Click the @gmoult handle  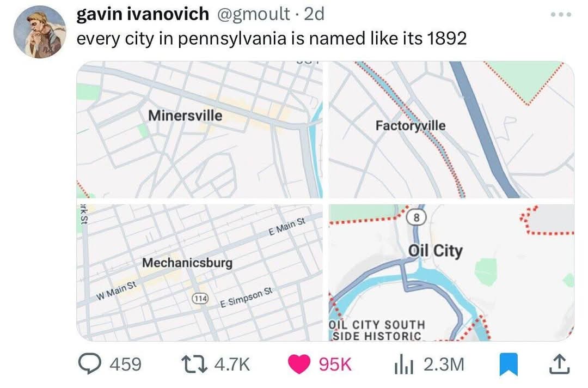254,14
